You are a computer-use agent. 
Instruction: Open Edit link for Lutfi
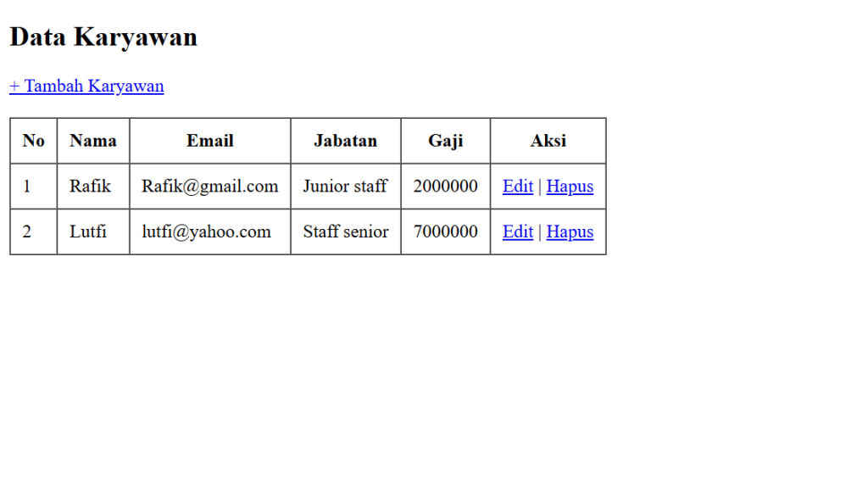[x=517, y=232]
